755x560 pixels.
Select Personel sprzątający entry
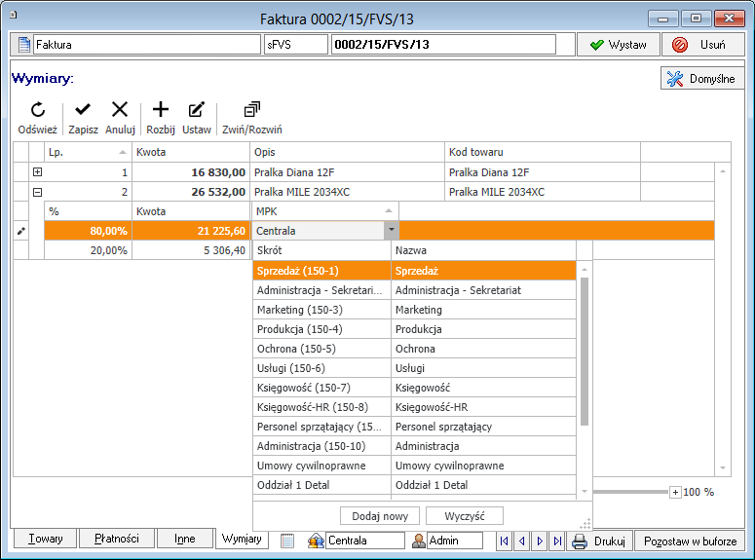[x=415, y=427]
